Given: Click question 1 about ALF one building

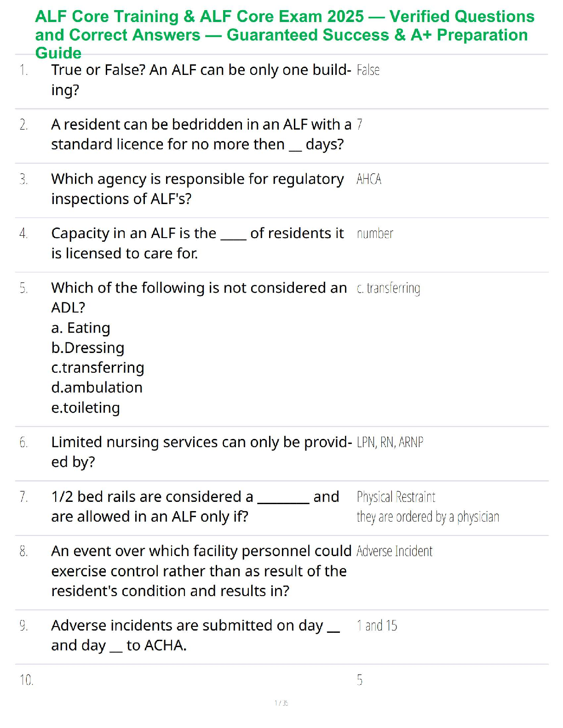Looking at the screenshot, I should tap(201, 80).
